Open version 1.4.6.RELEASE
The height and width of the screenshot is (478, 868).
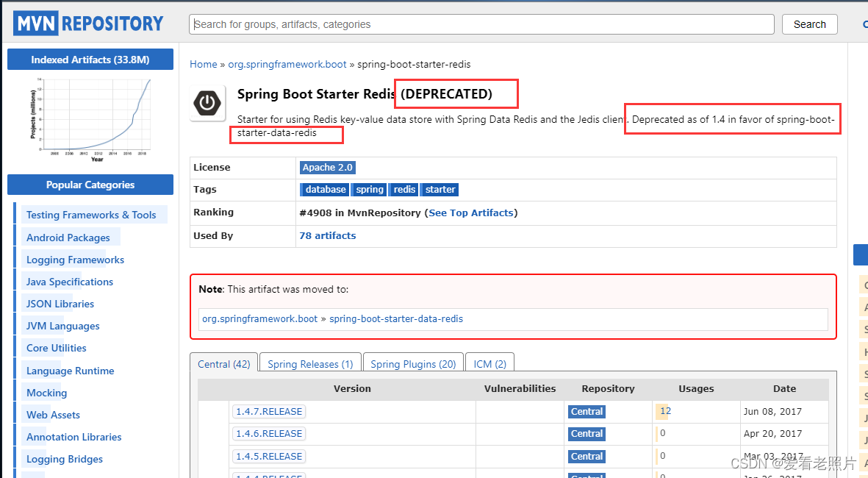[269, 434]
